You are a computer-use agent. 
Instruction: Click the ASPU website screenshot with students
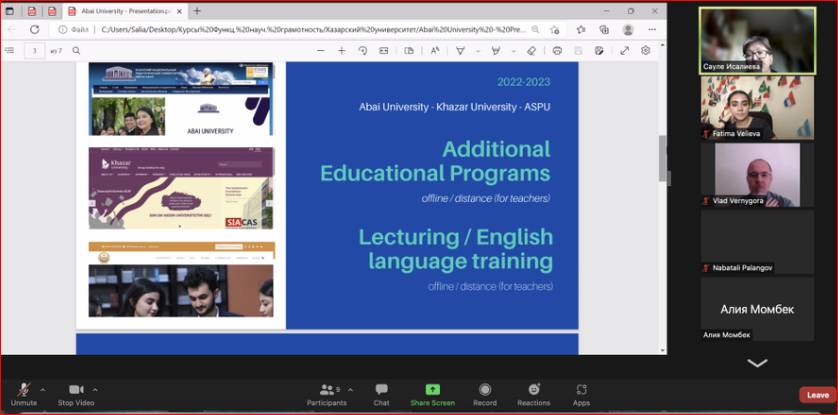coord(181,279)
